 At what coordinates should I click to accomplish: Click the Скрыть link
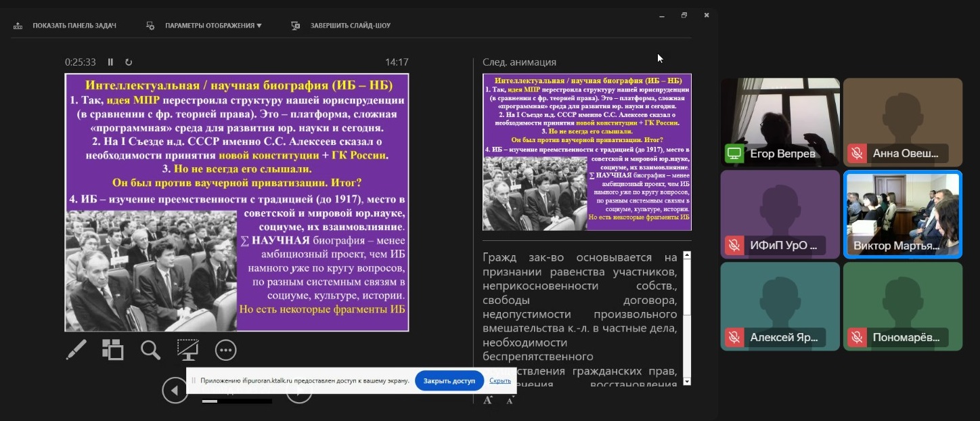500,381
